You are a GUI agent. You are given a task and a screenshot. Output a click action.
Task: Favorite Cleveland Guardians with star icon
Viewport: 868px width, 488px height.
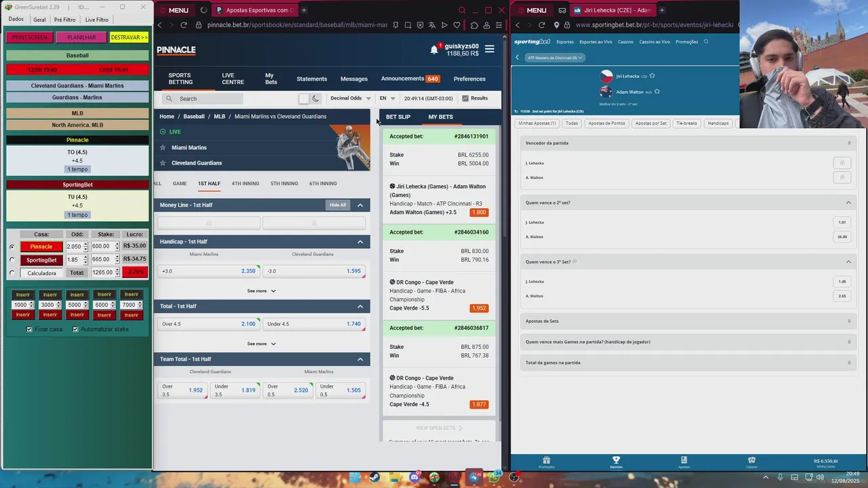coord(163,163)
